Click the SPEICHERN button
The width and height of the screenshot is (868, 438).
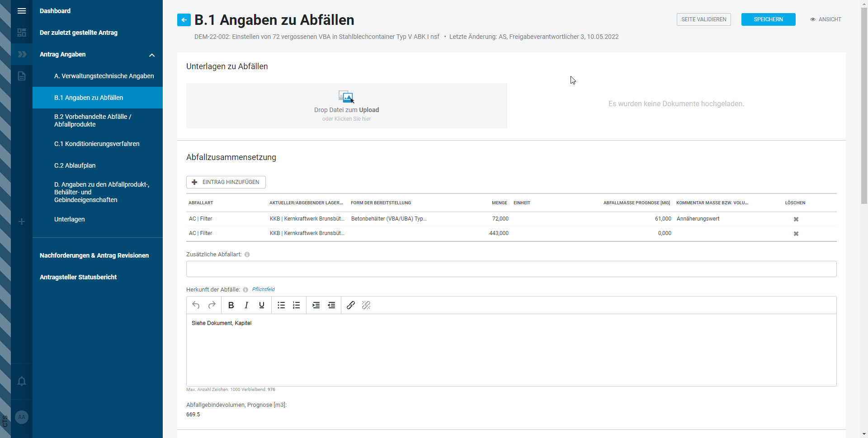click(x=768, y=19)
